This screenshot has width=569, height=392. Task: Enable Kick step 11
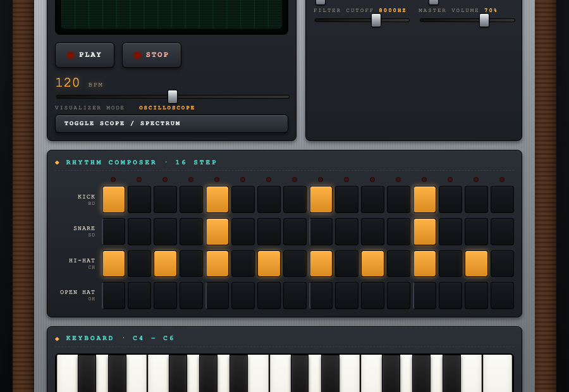pyautogui.click(x=372, y=199)
